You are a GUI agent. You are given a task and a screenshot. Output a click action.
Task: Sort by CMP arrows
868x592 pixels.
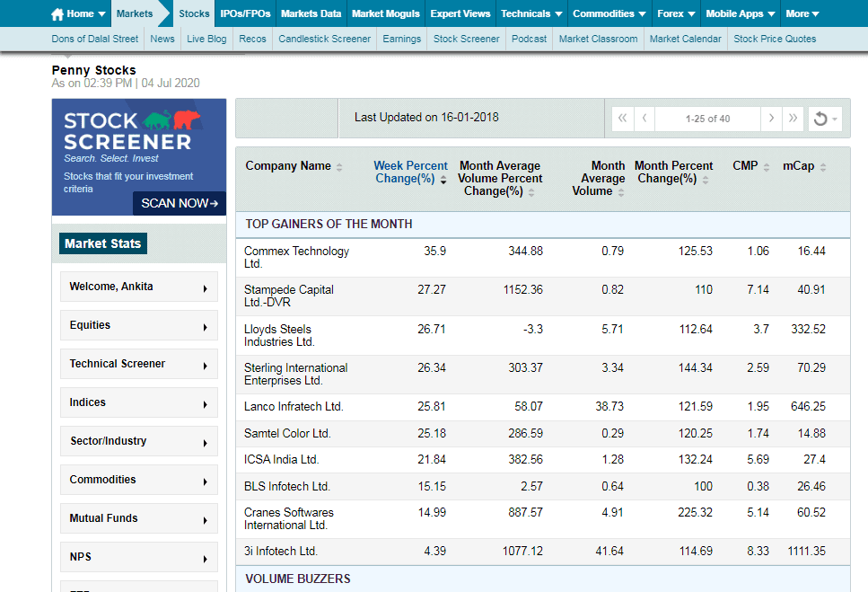[x=767, y=167]
